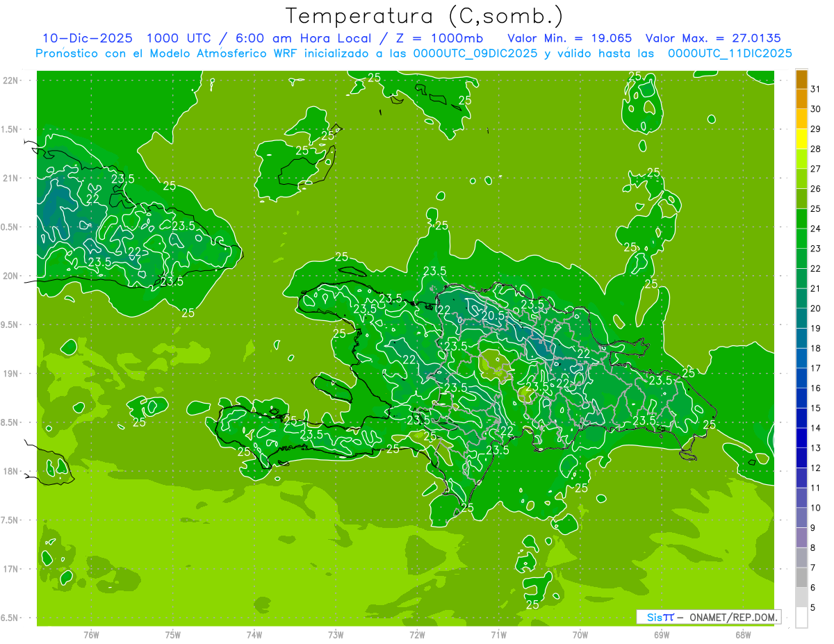Click the 21 label on the color scale
The width and height of the screenshot is (834, 644).
815,288
